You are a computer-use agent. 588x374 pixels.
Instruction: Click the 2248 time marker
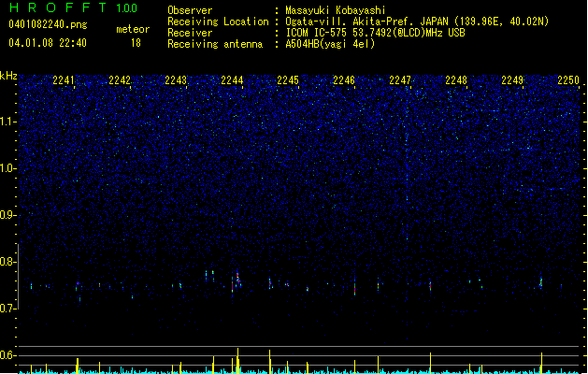pos(456,79)
